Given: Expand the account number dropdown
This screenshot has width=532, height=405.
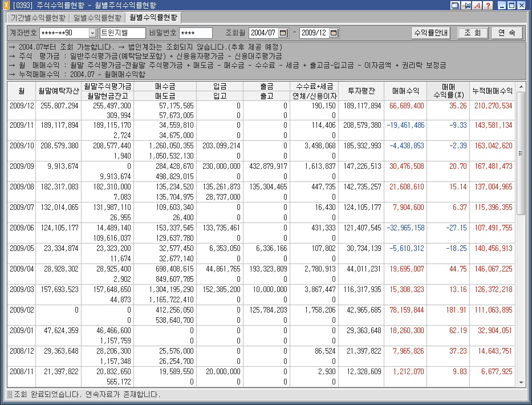Looking at the screenshot, I should tap(92, 33).
